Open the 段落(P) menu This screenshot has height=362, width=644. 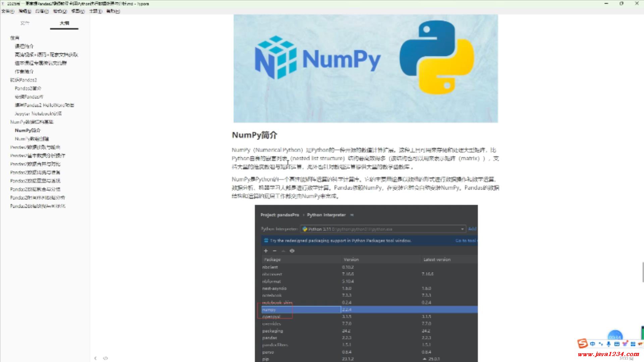point(42,11)
